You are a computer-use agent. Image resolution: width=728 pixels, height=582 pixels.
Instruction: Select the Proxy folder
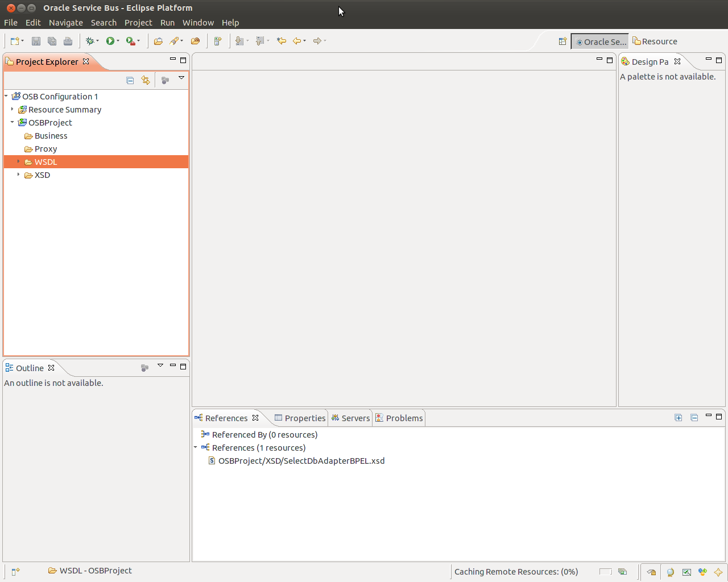(45, 149)
